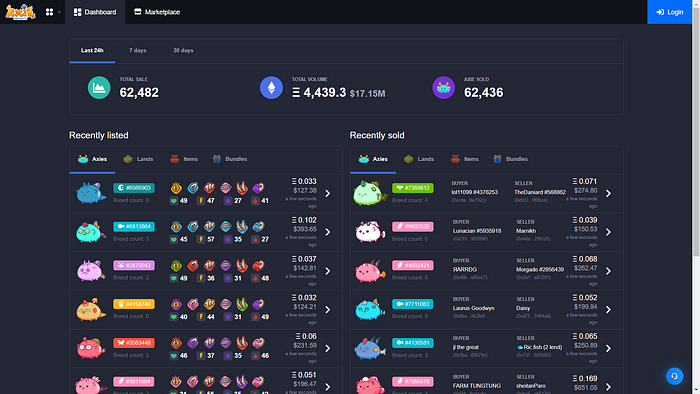
Task: Open chevron of the Ξ 0.039 sale
Action: [608, 232]
